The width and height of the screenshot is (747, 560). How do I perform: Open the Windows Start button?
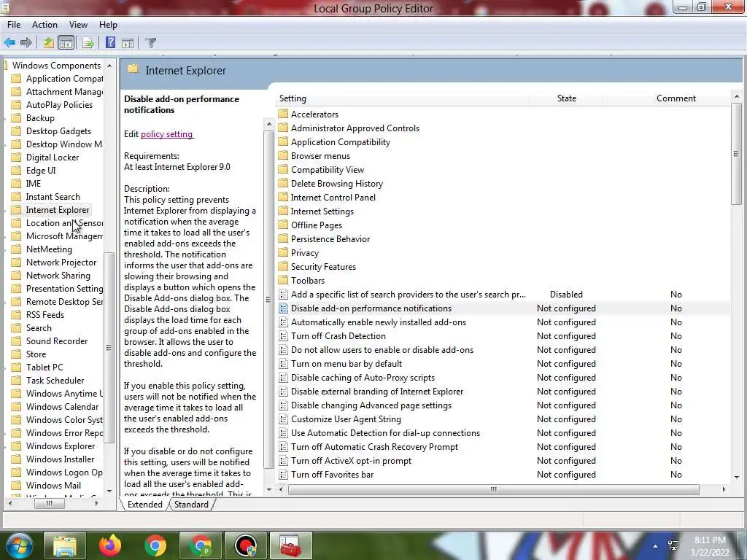pyautogui.click(x=18, y=545)
